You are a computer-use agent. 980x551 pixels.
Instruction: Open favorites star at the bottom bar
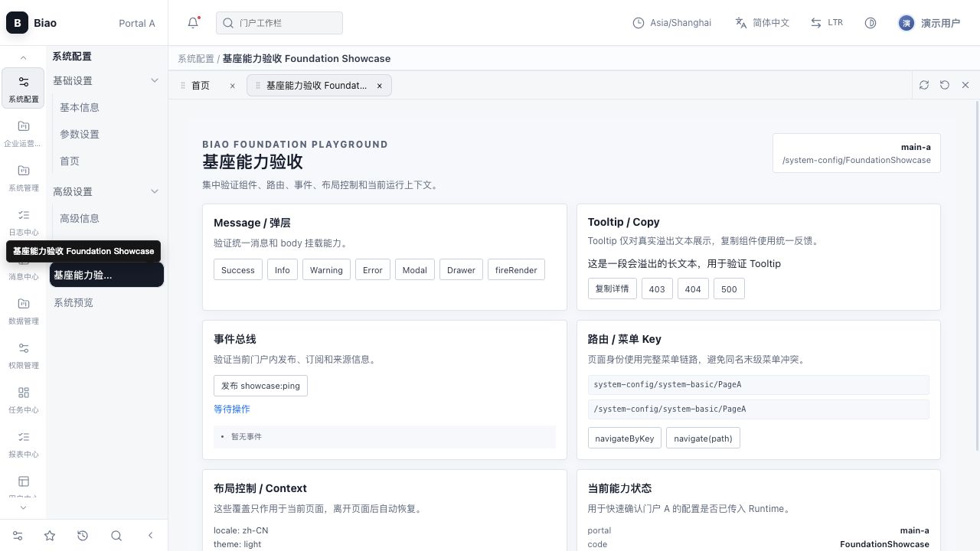tap(50, 536)
